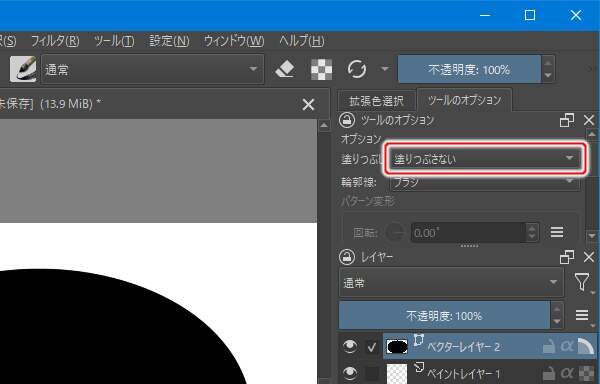
Task: Toggle eraser mode icon
Action: tap(285, 69)
